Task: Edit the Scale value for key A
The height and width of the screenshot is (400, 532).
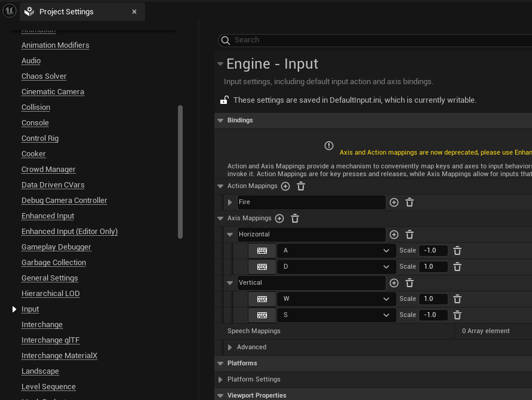Action: pyautogui.click(x=433, y=250)
